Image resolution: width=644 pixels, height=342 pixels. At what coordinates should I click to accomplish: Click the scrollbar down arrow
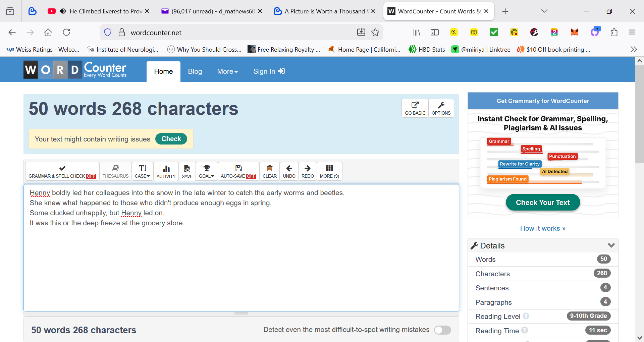[640, 338]
